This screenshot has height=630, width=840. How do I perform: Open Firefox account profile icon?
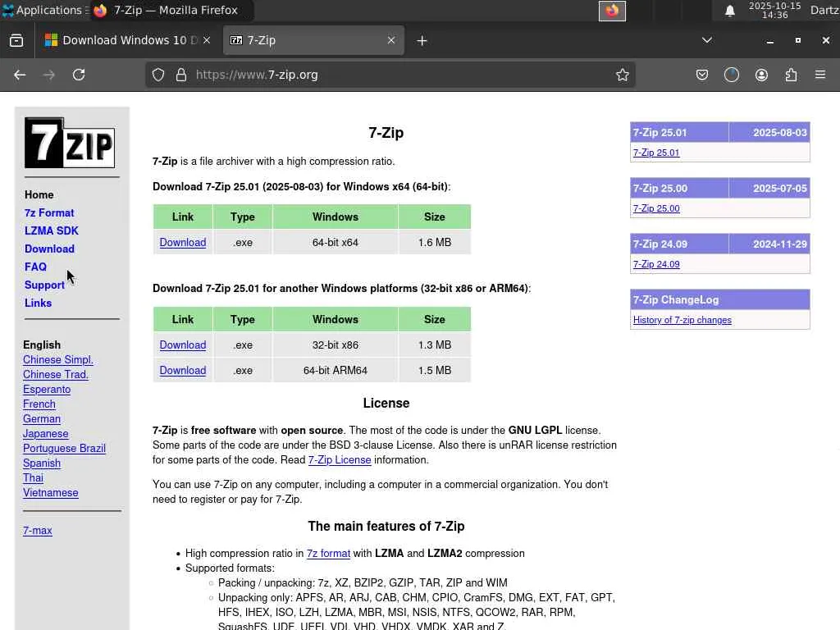point(761,75)
